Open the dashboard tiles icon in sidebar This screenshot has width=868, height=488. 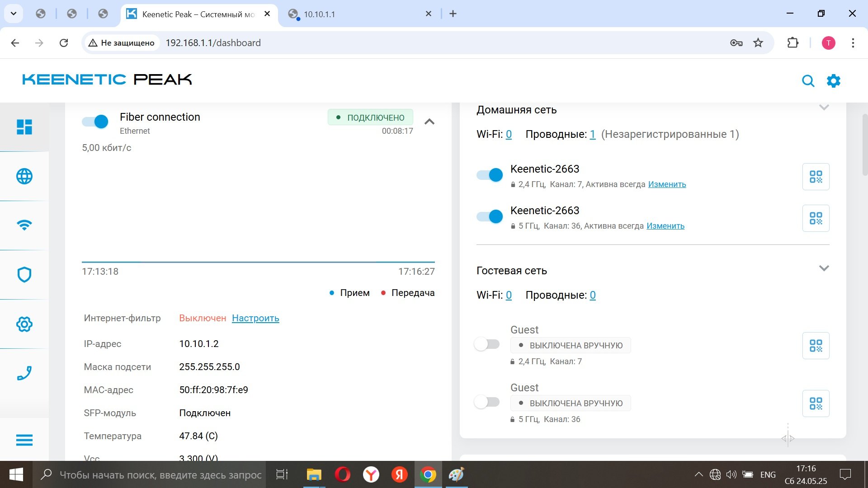click(24, 127)
